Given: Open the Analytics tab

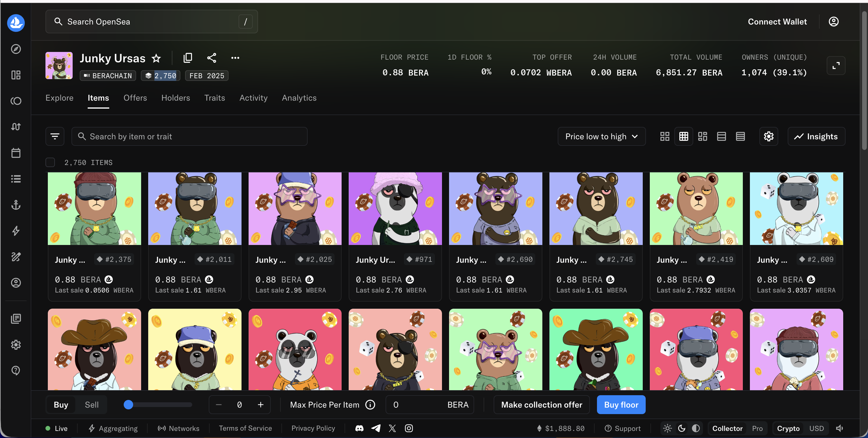Looking at the screenshot, I should pyautogui.click(x=299, y=98).
